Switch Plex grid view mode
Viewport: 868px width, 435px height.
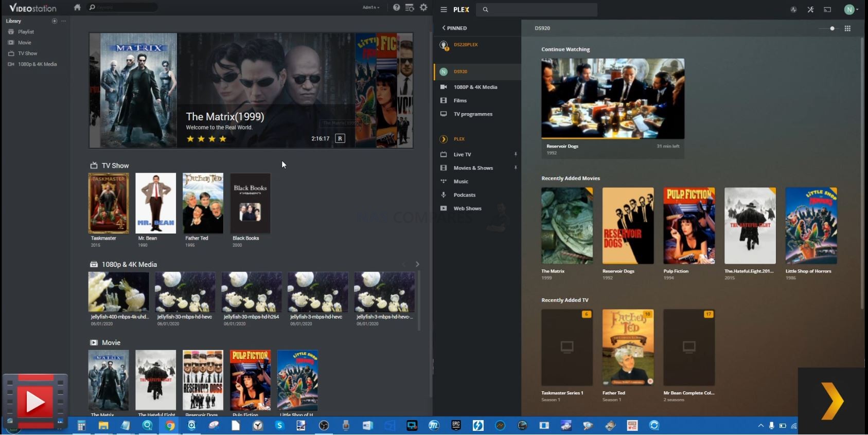point(847,28)
